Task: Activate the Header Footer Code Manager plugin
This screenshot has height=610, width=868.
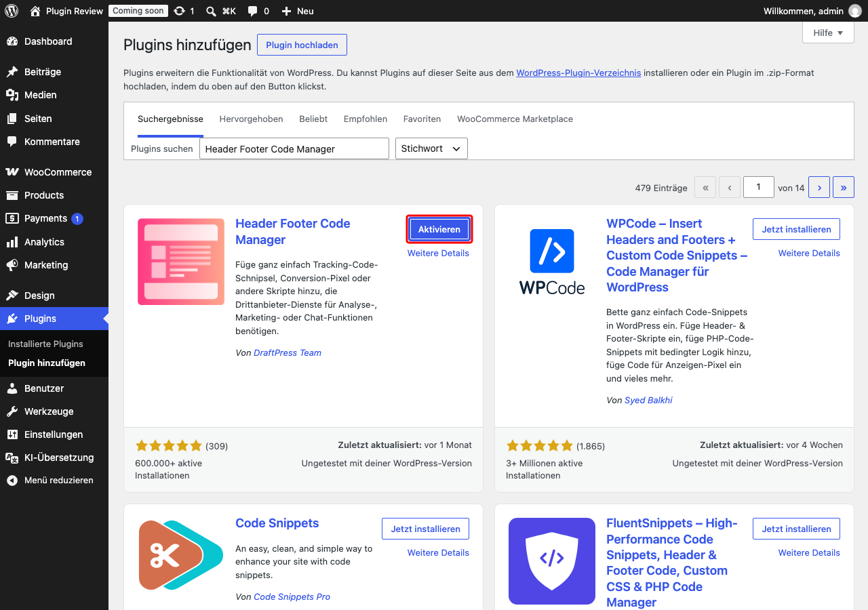Action: (439, 229)
